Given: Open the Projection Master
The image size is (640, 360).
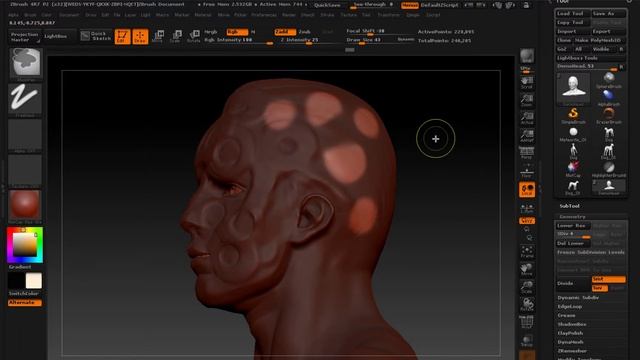Looking at the screenshot, I should [x=24, y=37].
